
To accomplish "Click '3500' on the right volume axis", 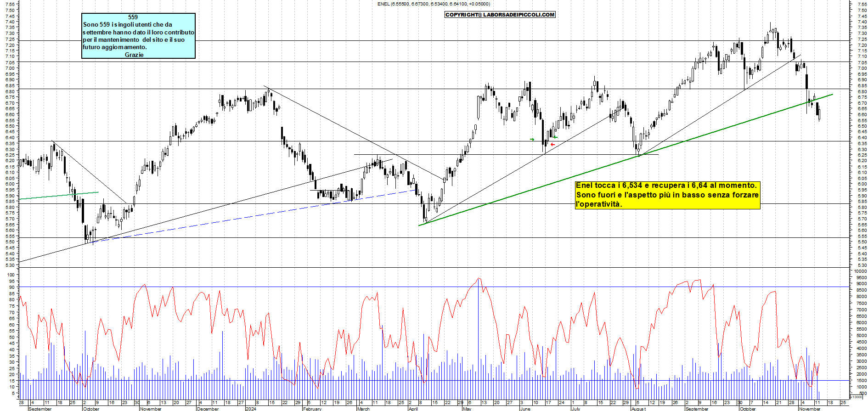I will [x=862, y=355].
